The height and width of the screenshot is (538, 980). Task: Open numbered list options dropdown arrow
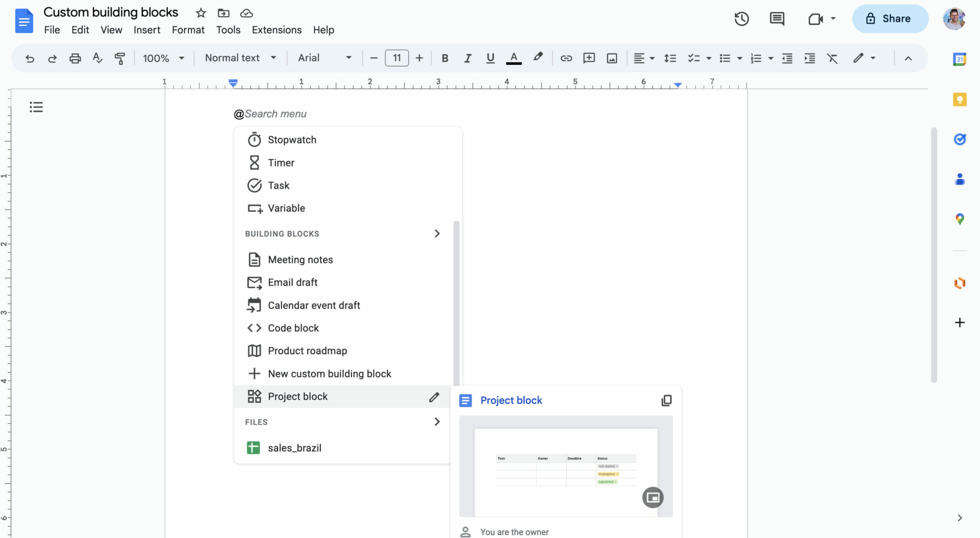tap(771, 59)
